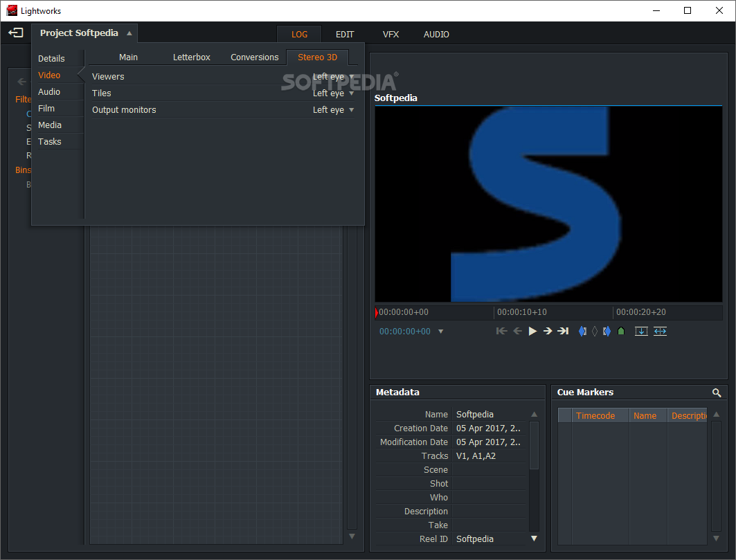Edit the Description metadata field
Image resolution: width=736 pixels, height=560 pixels.
490,511
